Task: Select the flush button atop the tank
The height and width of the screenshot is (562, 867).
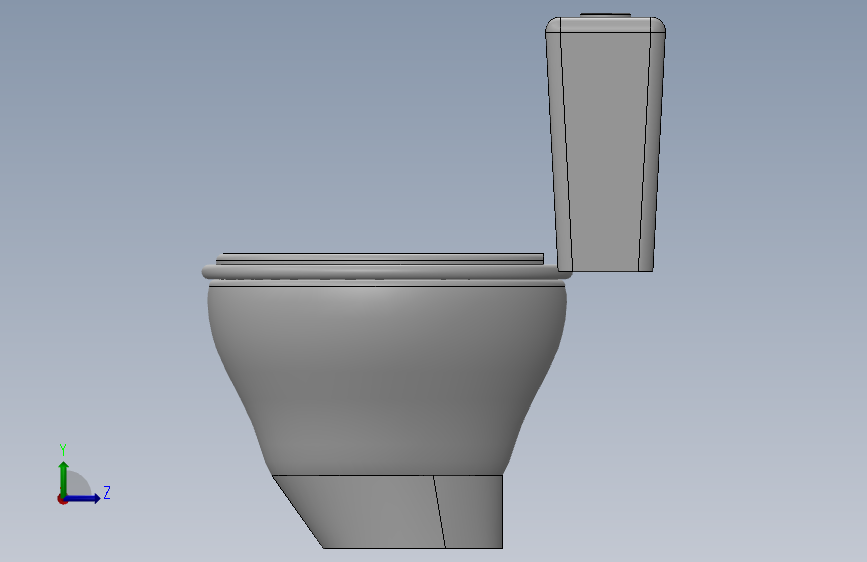Action: (x=605, y=15)
